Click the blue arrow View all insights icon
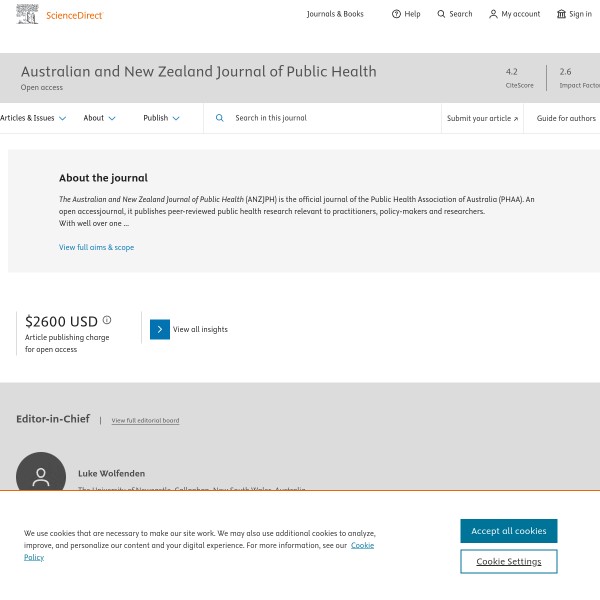The image size is (600, 600). pos(160,329)
